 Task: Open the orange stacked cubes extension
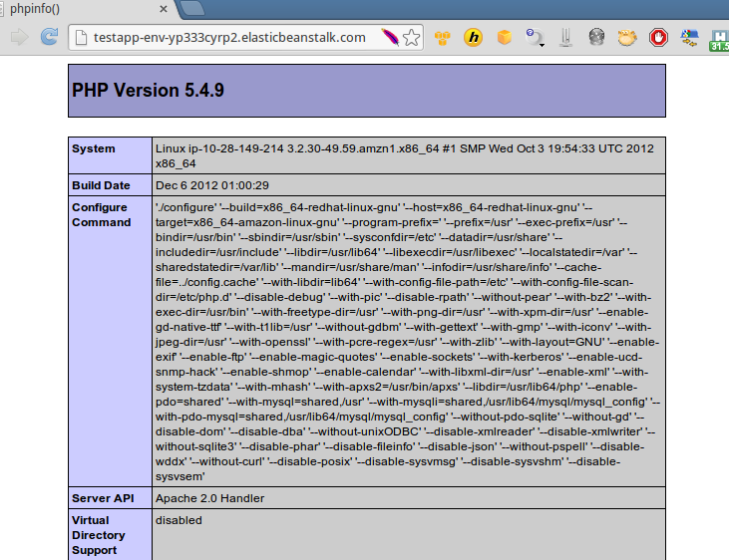click(x=442, y=38)
